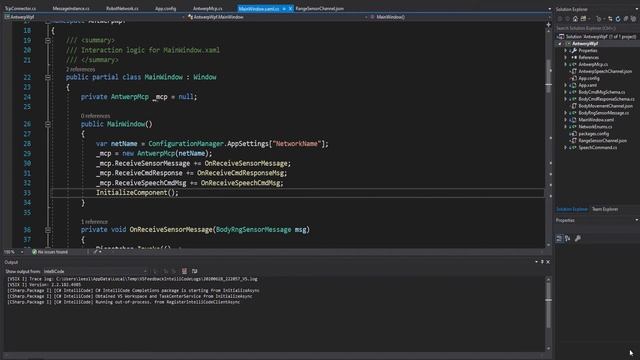Click the Switch Views icon in Solution Explorer
640x360 pixels.
583,19
